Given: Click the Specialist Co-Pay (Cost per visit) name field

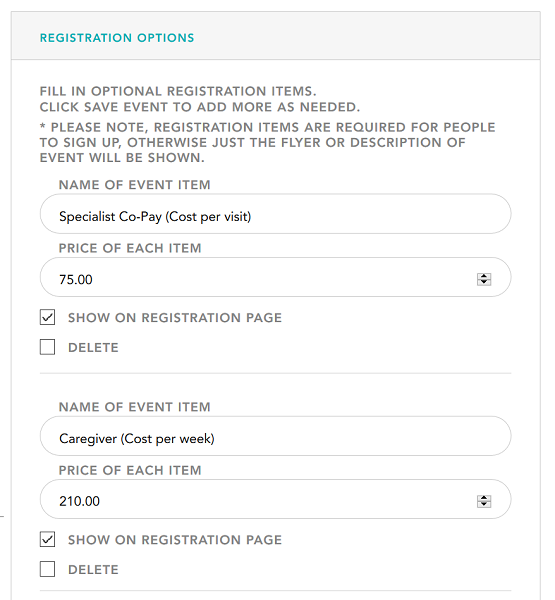Looking at the screenshot, I should click(276, 214).
